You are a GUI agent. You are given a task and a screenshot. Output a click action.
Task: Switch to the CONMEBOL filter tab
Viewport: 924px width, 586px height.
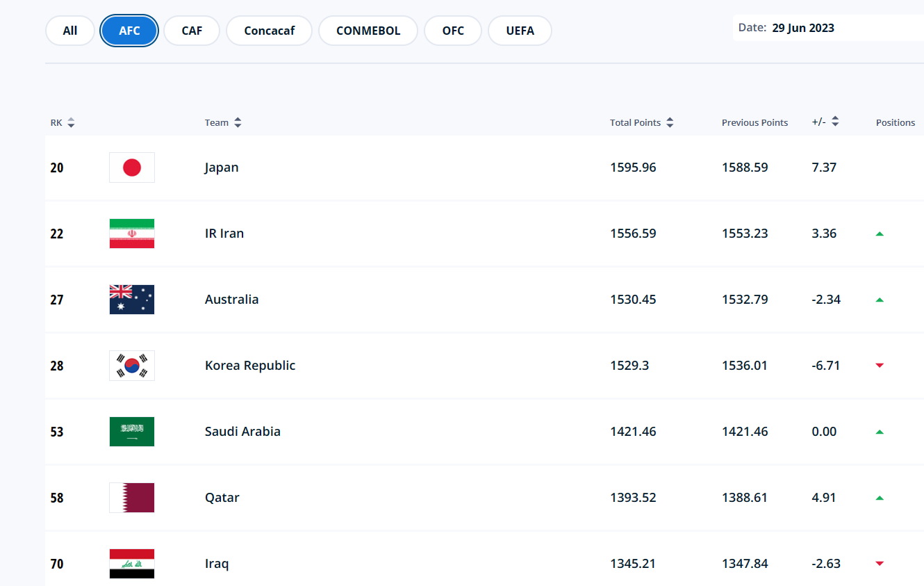pyautogui.click(x=368, y=31)
